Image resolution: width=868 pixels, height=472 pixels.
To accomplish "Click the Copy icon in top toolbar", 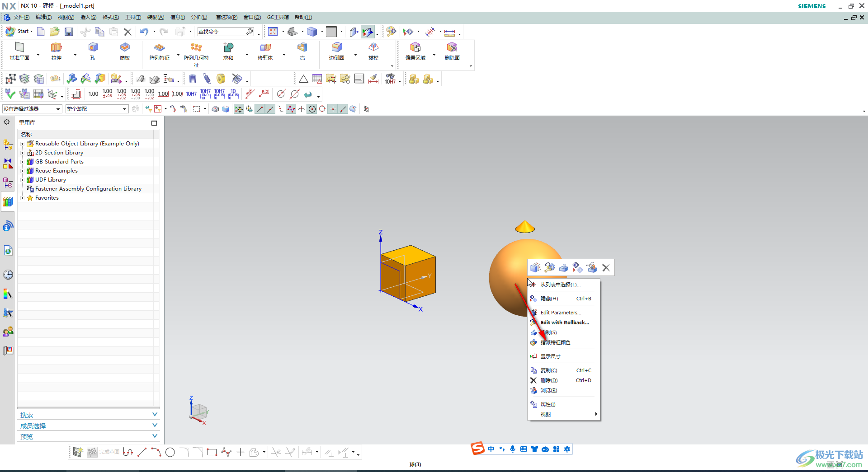I will pyautogui.click(x=99, y=32).
